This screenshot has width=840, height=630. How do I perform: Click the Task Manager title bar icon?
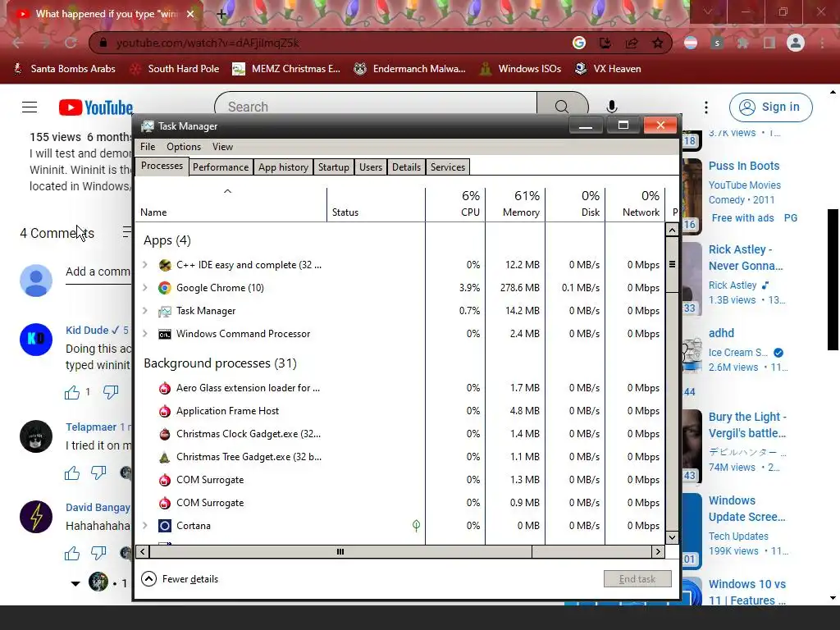pyautogui.click(x=147, y=126)
